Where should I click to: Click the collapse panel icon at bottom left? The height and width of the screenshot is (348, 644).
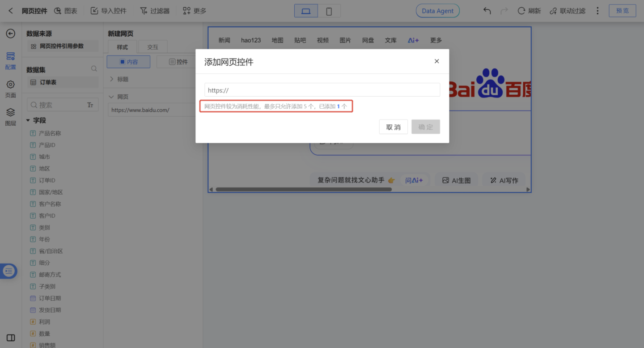point(11,338)
